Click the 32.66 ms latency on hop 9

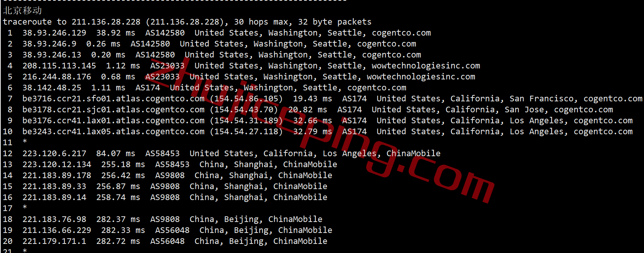pos(313,121)
